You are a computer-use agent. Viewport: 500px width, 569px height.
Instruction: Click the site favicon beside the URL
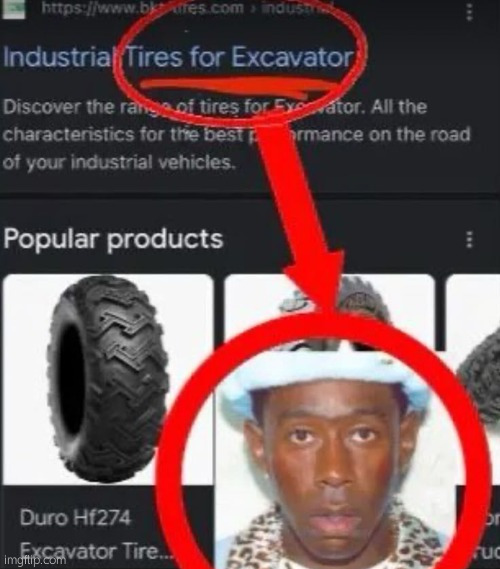pos(13,10)
